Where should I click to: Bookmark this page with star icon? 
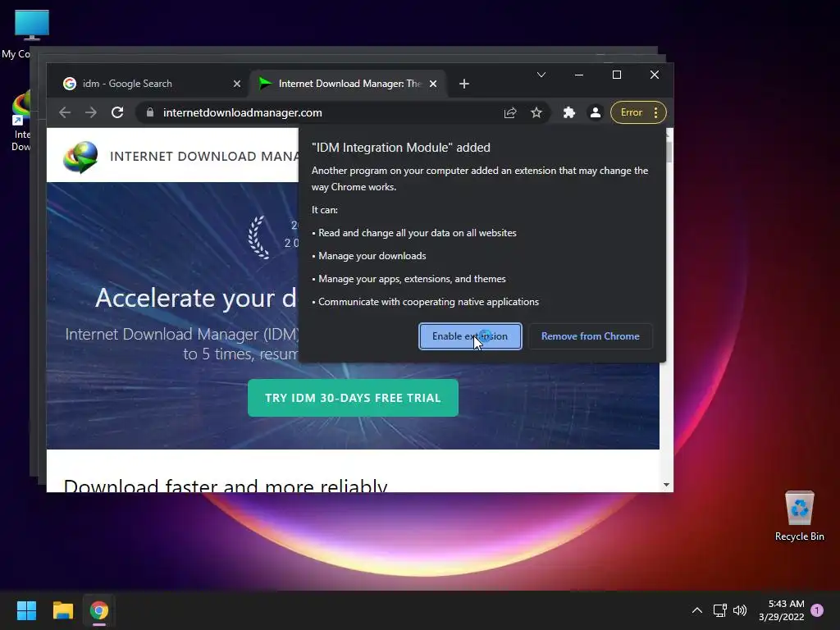tap(536, 112)
